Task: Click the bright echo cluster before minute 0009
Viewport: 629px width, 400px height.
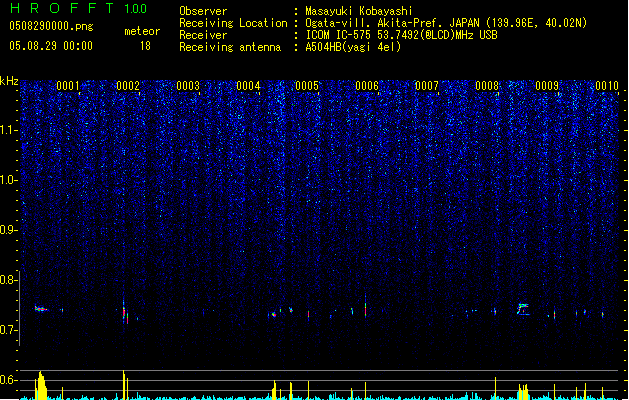Action: tap(523, 309)
